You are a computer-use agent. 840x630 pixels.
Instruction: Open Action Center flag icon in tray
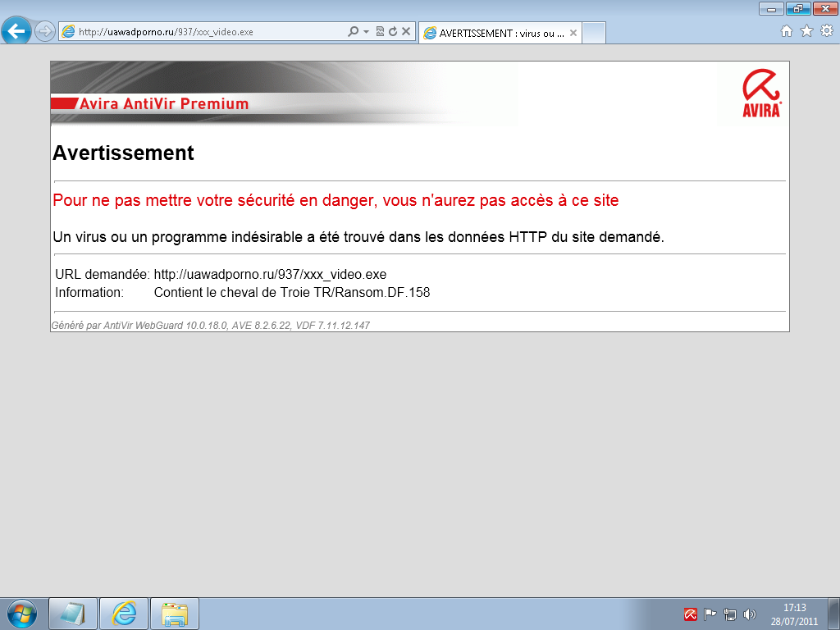[710, 614]
